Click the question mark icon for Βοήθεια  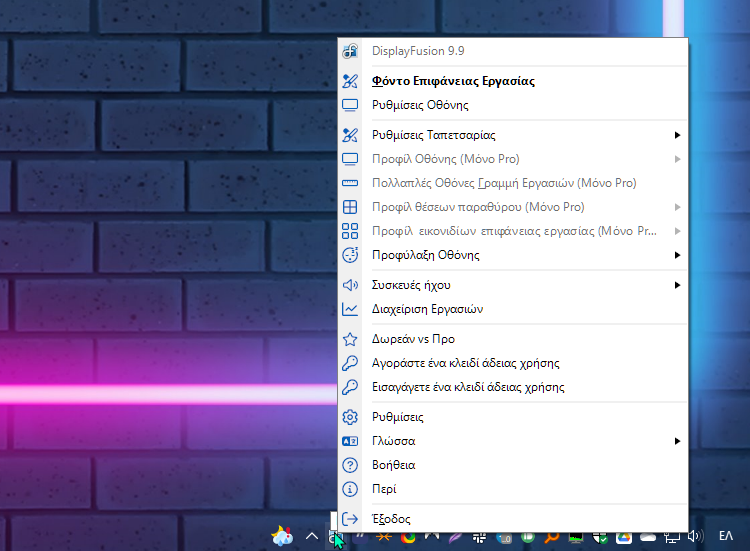(350, 465)
